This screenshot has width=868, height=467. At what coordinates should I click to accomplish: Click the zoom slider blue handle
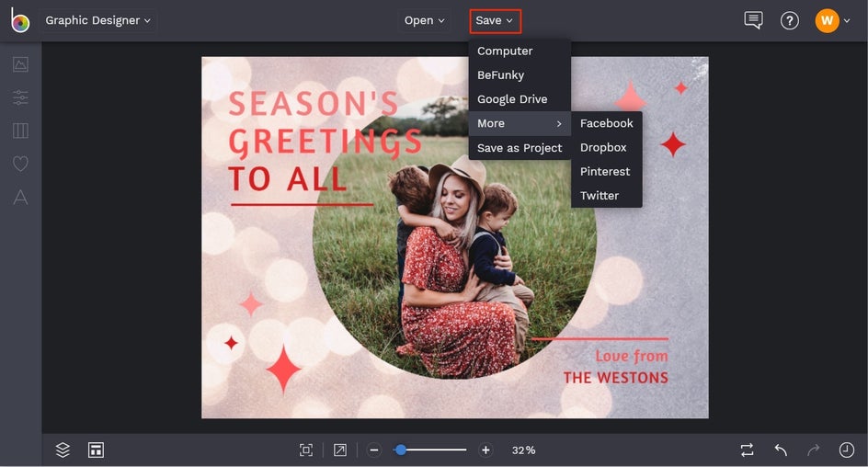(400, 450)
